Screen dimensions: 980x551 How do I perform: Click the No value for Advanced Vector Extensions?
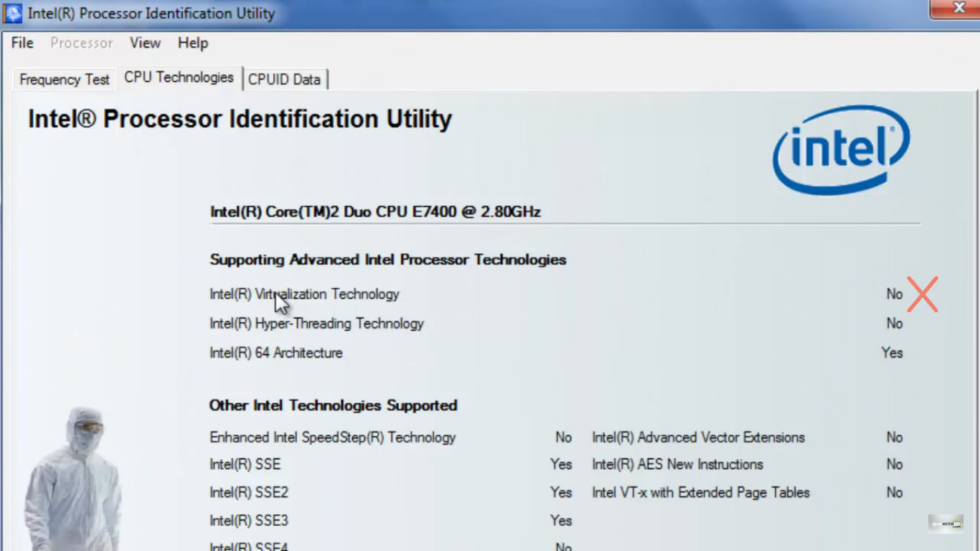point(895,438)
